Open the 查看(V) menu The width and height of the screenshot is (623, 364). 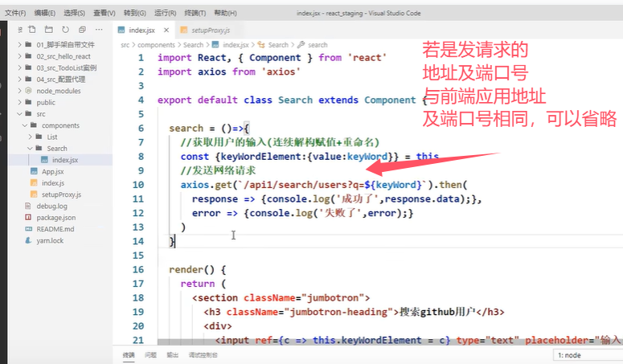(104, 13)
